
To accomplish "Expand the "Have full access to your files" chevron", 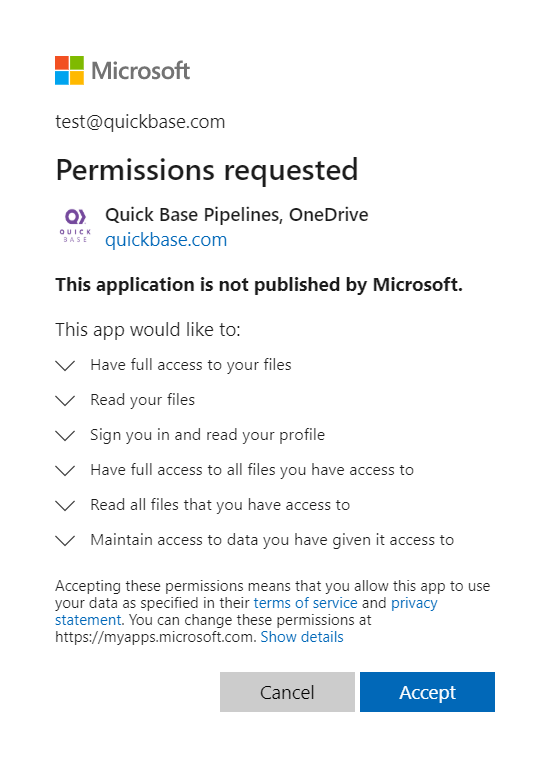I will pyautogui.click(x=65, y=365).
